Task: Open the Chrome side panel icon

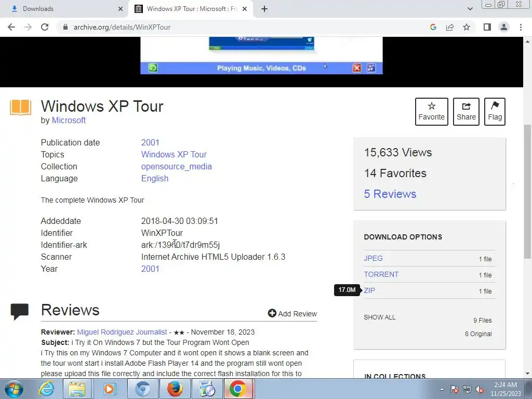Action: point(487,27)
